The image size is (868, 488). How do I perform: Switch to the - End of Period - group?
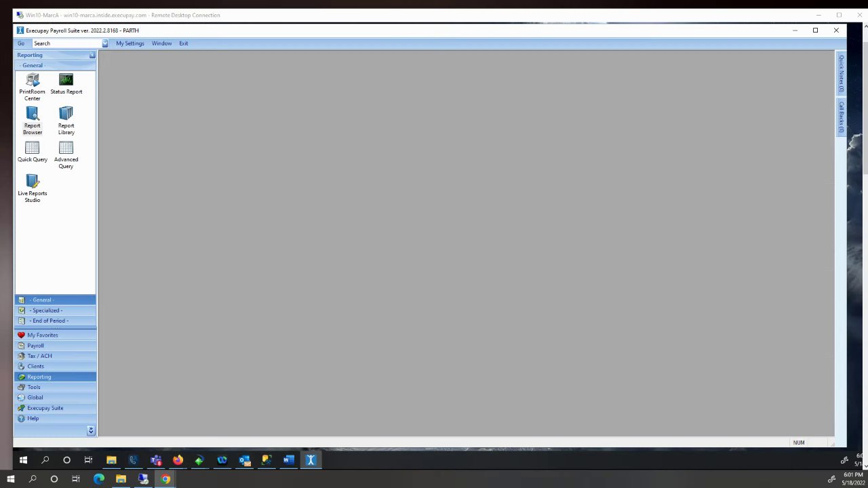click(x=55, y=321)
